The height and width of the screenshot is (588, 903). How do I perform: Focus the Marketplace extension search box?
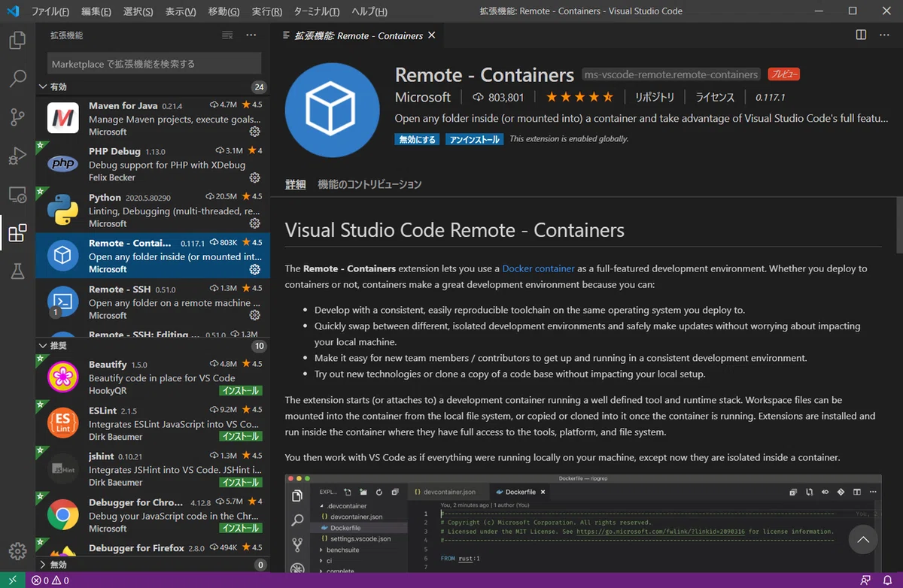click(154, 64)
